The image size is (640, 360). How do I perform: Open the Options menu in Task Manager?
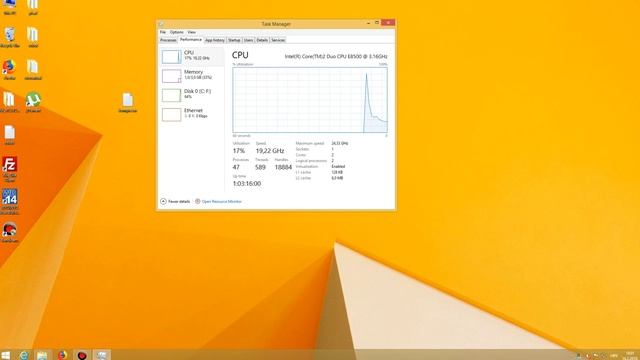point(177,32)
